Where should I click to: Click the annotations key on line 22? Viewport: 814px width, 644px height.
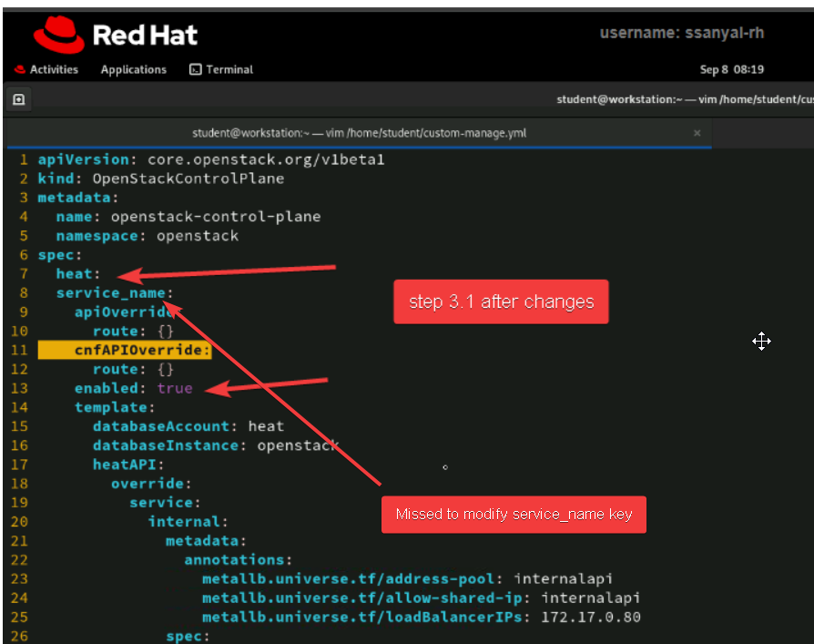[x=234, y=560]
